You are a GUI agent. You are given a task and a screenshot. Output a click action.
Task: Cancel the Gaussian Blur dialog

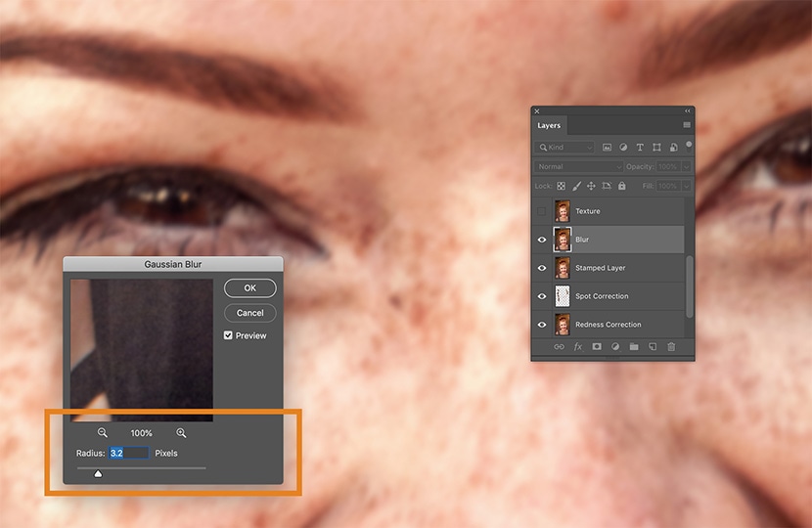pos(249,313)
